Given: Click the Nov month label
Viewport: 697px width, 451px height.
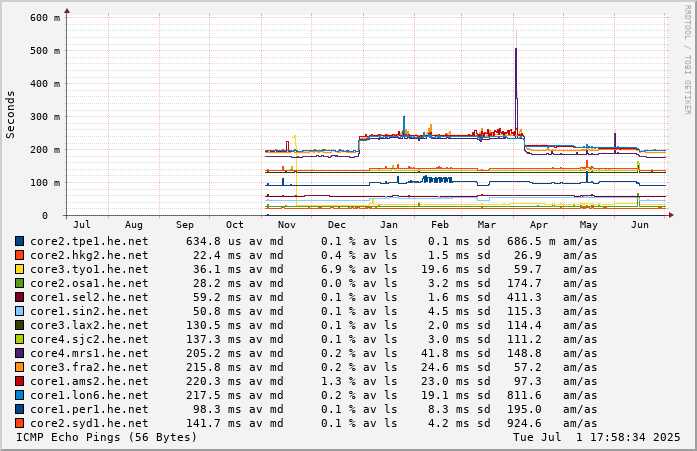Looking at the screenshot, I should point(287,225).
